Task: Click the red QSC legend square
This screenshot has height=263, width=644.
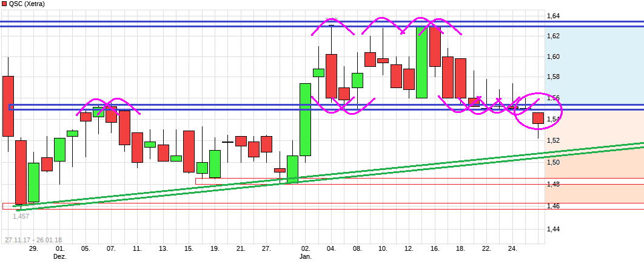Action: pyautogui.click(x=4, y=4)
